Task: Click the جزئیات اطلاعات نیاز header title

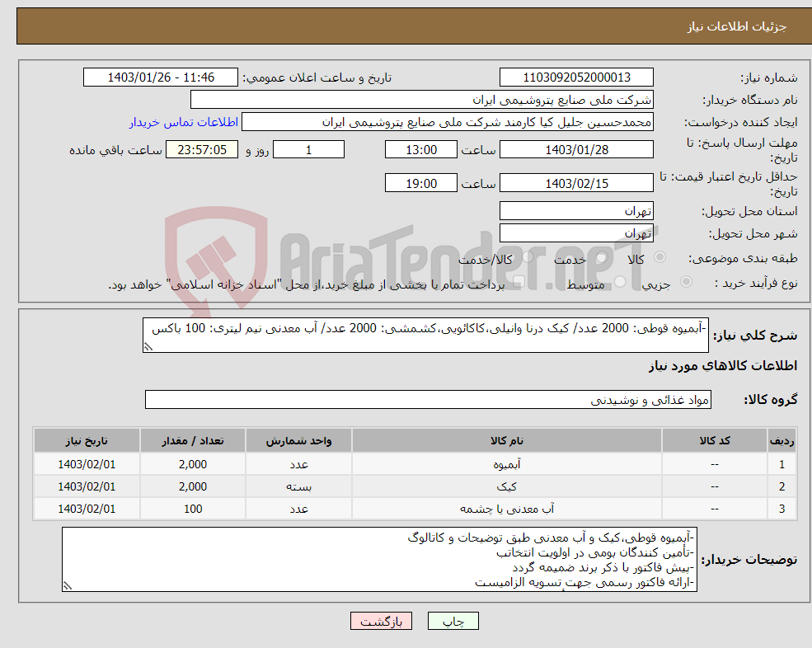Action: click(x=736, y=26)
